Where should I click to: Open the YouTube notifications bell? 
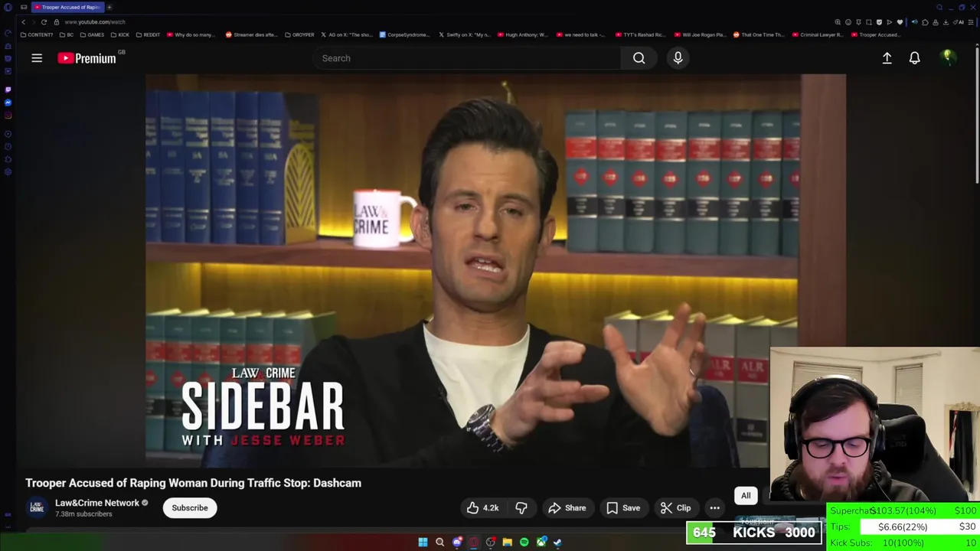tap(914, 58)
